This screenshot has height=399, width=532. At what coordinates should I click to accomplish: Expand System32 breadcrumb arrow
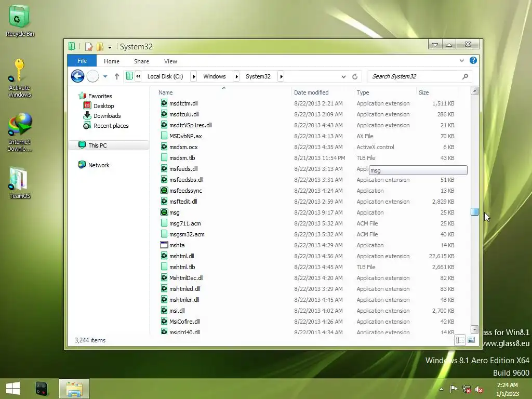point(281,76)
